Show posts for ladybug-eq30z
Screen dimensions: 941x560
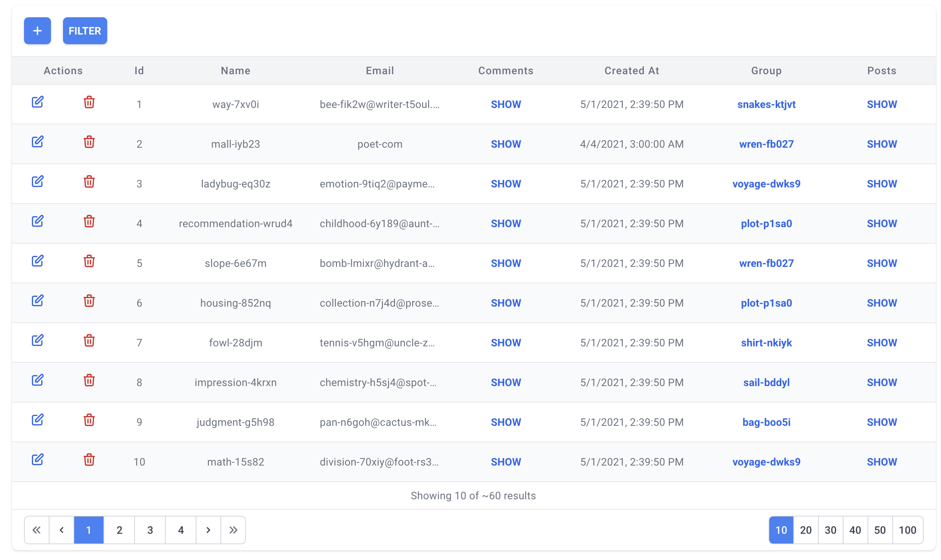coord(882,184)
